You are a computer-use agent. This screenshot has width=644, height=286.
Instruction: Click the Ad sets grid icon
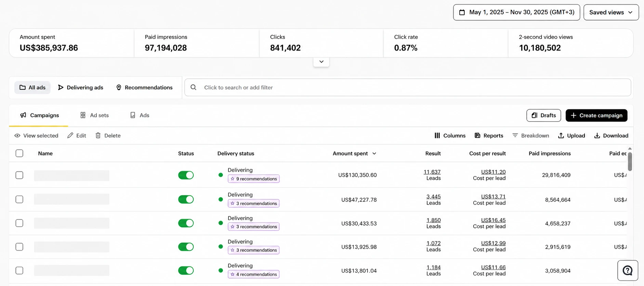click(83, 115)
